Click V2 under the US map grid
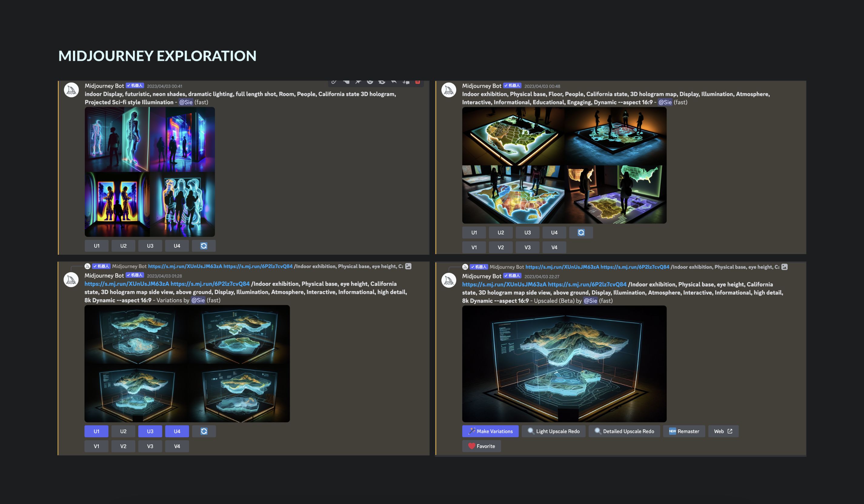 (x=500, y=247)
